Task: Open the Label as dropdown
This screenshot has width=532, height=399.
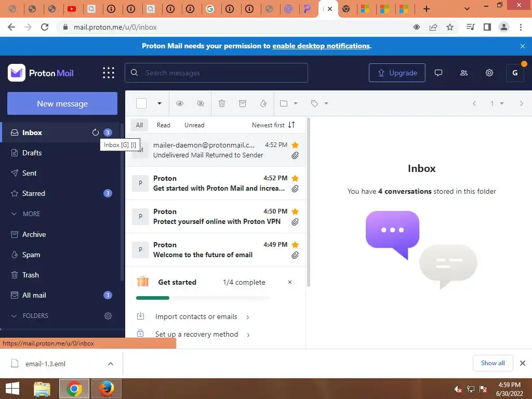Action: pos(320,103)
